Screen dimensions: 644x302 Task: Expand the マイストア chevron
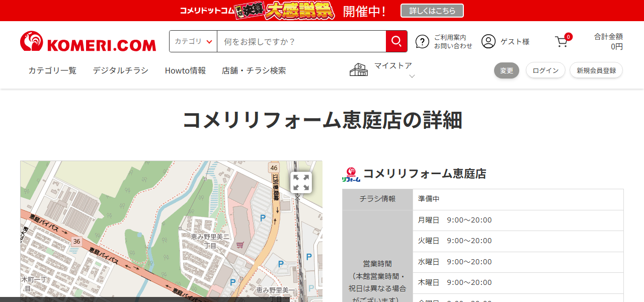[412, 77]
